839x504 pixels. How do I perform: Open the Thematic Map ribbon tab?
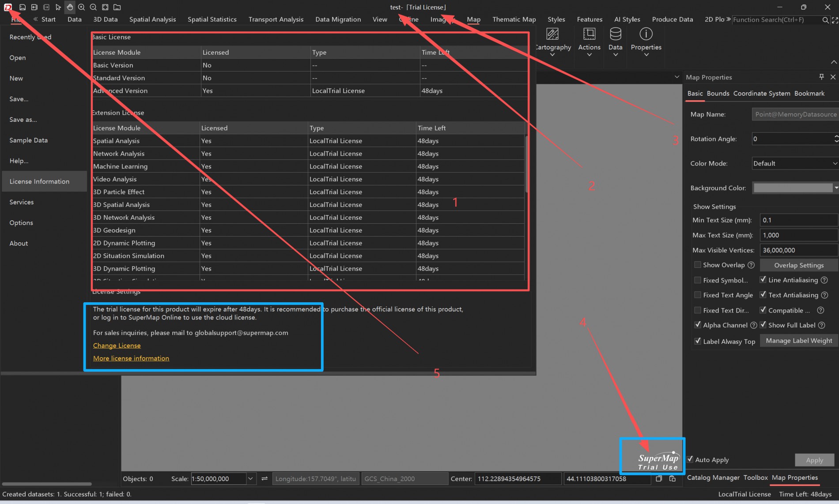coord(514,19)
